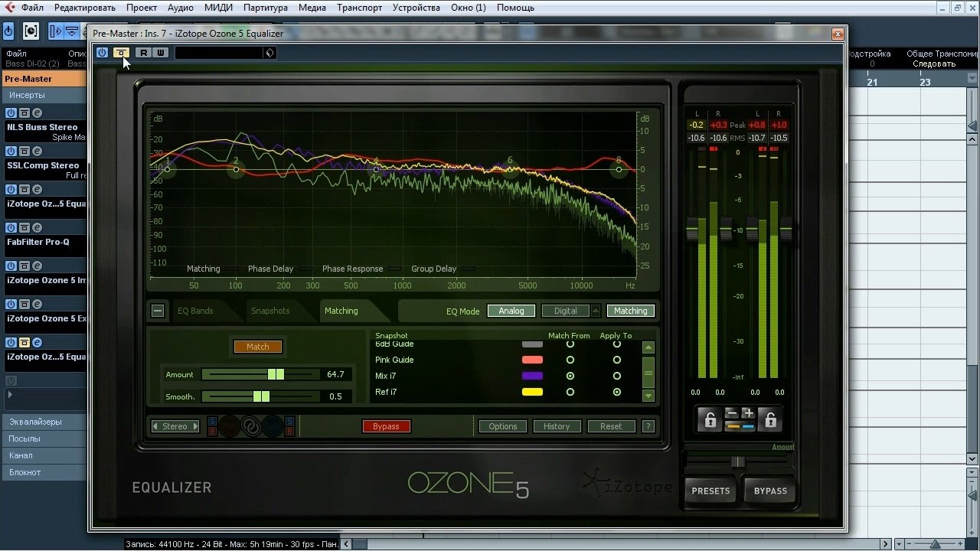Adjust the Smooth. slider handle
This screenshot has height=551, width=980.
point(261,396)
